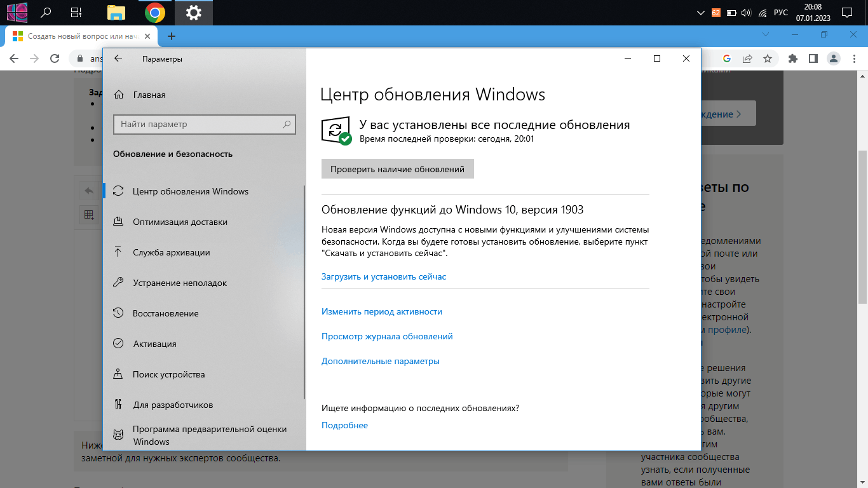Go back in the Settings window

[118, 58]
